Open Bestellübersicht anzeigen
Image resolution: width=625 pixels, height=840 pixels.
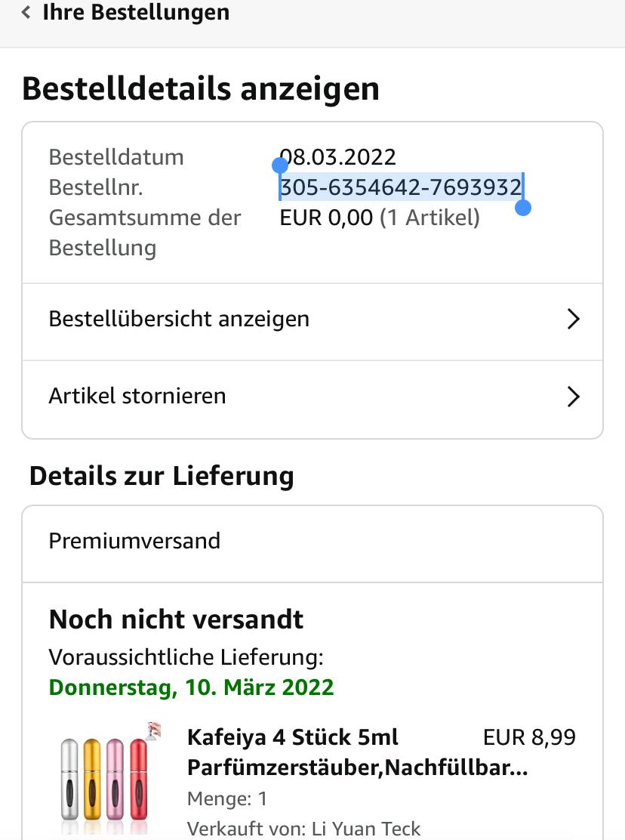[179, 319]
